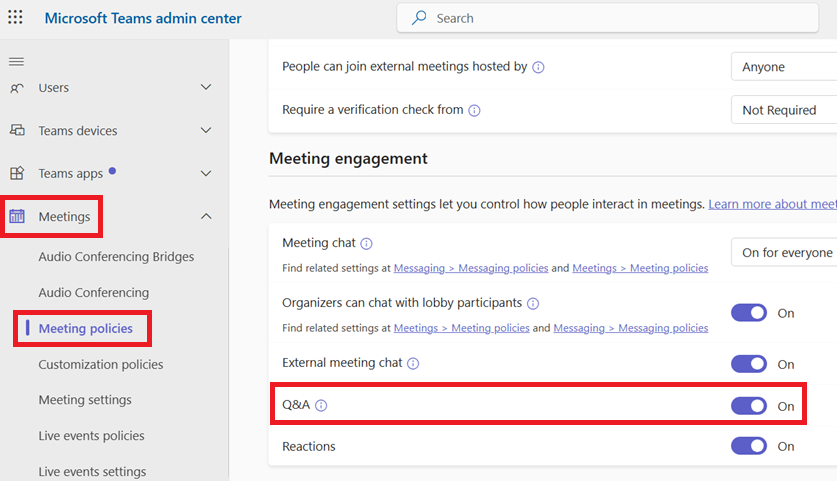
Task: Select Meetings in the navigation
Action: [x=64, y=216]
